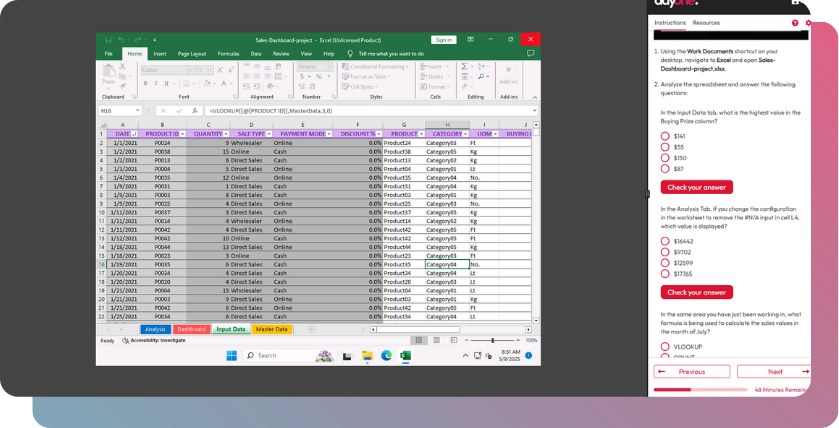Image resolution: width=839 pixels, height=428 pixels.
Task: Click Check your answer under Analysis Tab question
Action: pos(697,292)
